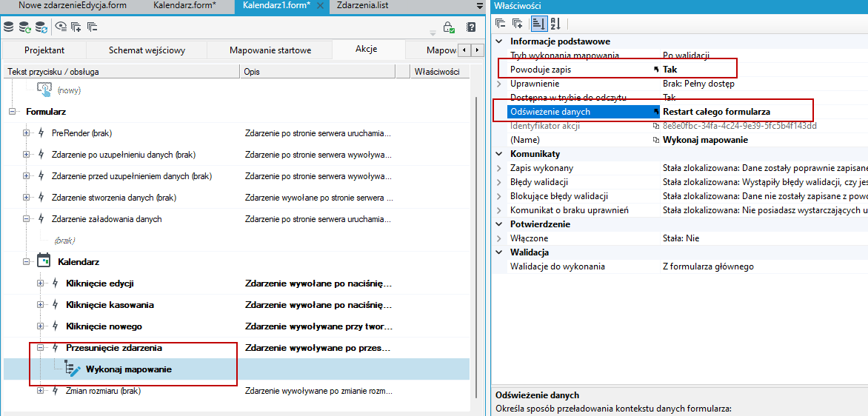The image size is (868, 416).
Task: Click the collapse-all icon in the form toolbar
Action: coord(92,26)
